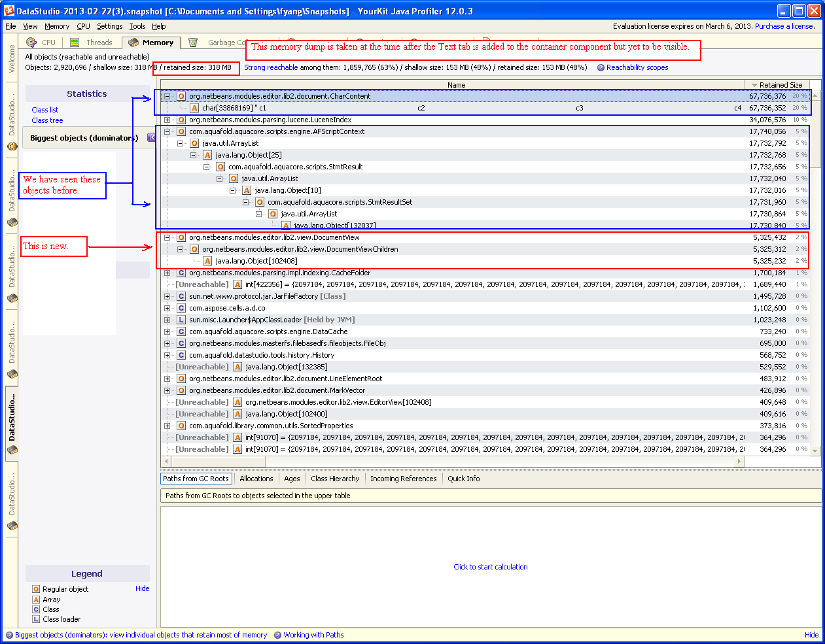Image resolution: width=825 pixels, height=644 pixels.
Task: Collapse the StmtResult node
Action: [207, 167]
